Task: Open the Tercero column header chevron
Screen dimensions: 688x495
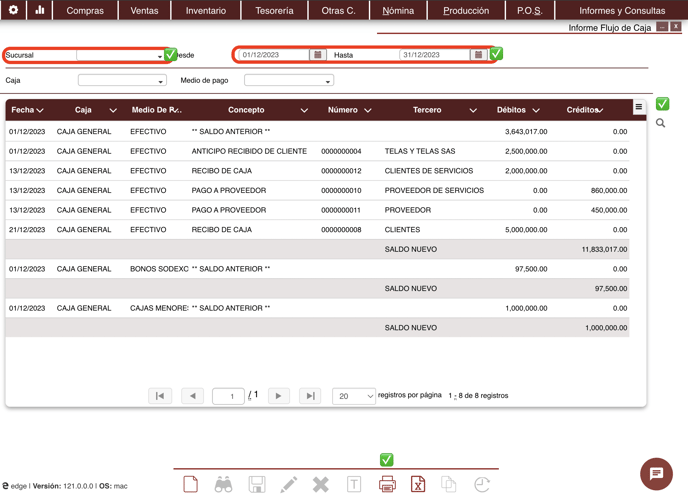Action: tap(473, 111)
